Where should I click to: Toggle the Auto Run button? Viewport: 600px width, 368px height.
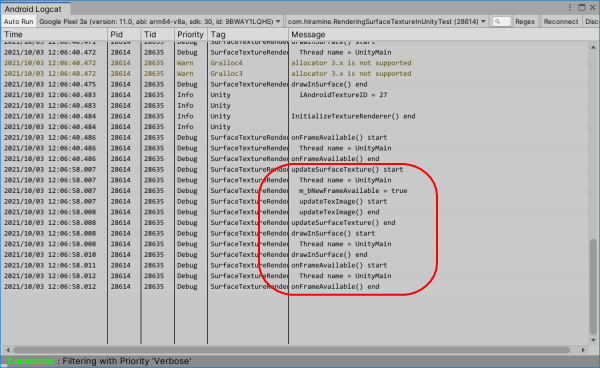19,21
